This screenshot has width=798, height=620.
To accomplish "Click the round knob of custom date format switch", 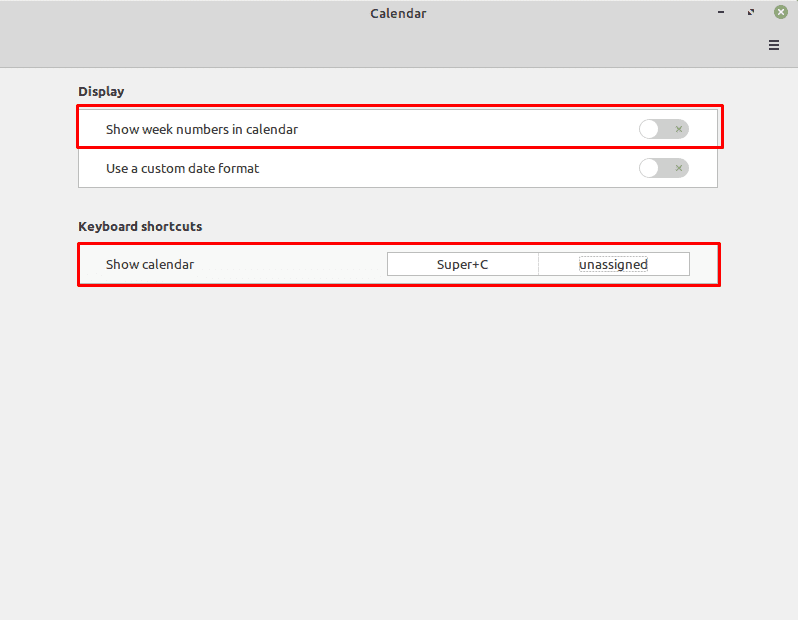I will pos(649,168).
